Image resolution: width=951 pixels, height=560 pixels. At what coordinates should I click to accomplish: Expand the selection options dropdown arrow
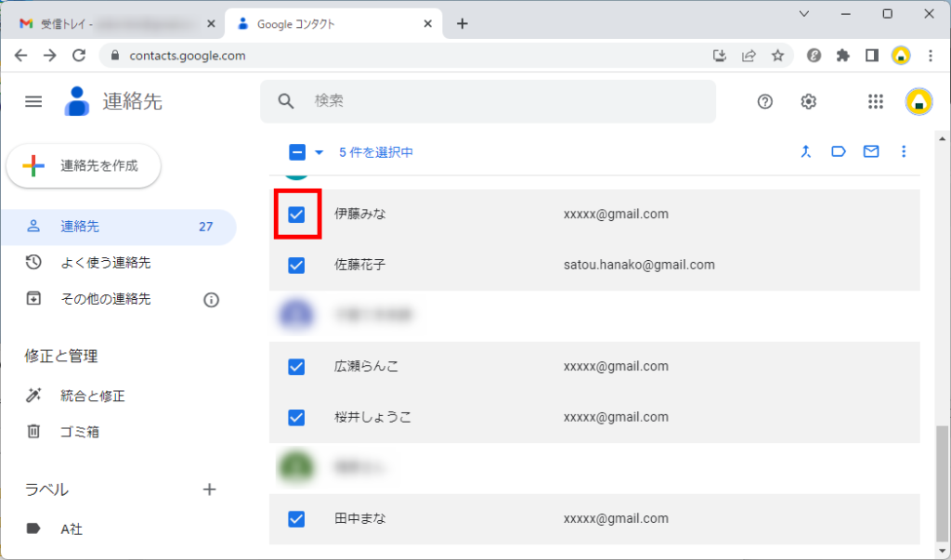coord(319,152)
